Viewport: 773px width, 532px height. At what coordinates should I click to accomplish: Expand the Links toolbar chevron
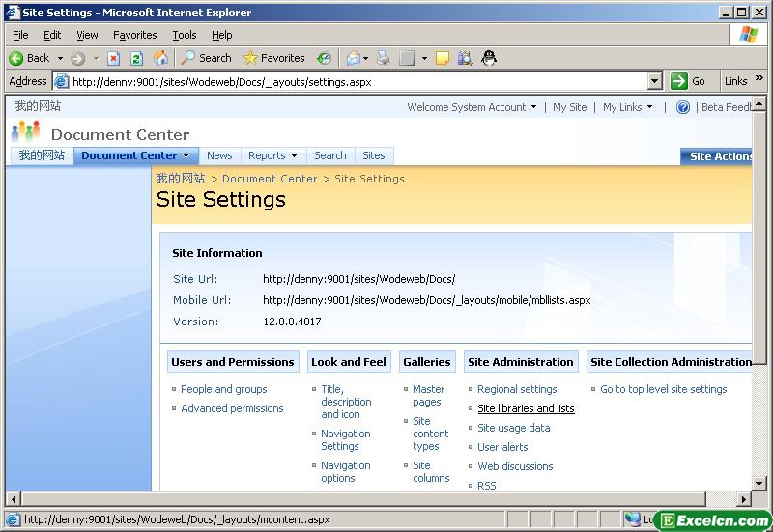click(x=759, y=78)
